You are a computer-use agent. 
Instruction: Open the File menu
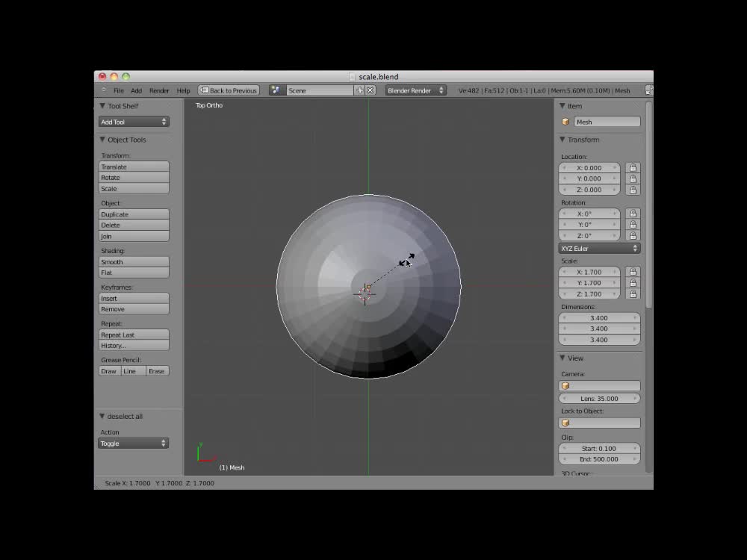click(x=119, y=90)
